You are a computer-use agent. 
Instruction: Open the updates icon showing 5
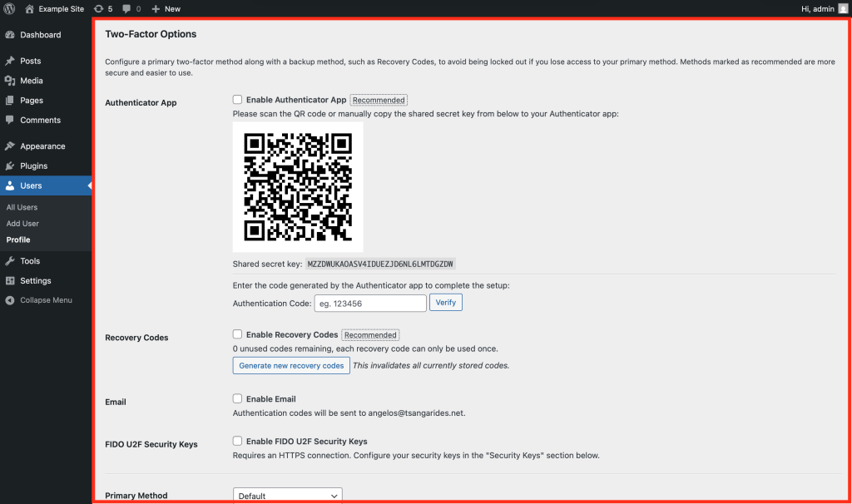(x=103, y=8)
